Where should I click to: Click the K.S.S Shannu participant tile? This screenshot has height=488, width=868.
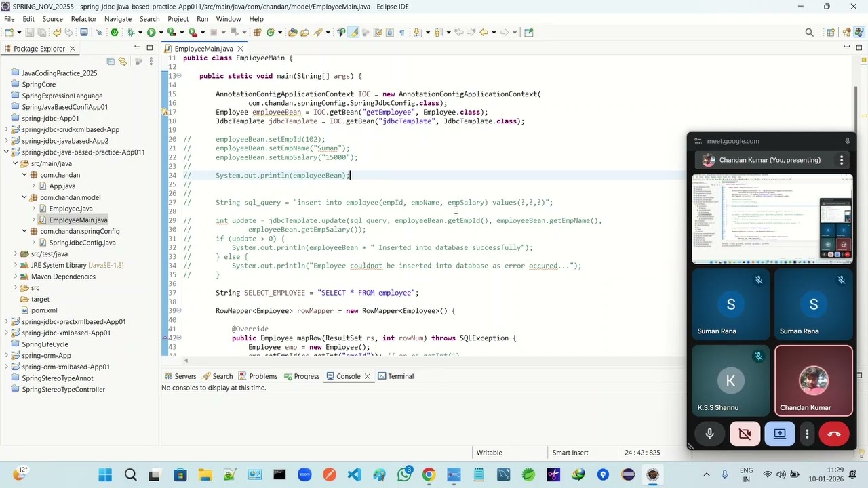point(730,381)
